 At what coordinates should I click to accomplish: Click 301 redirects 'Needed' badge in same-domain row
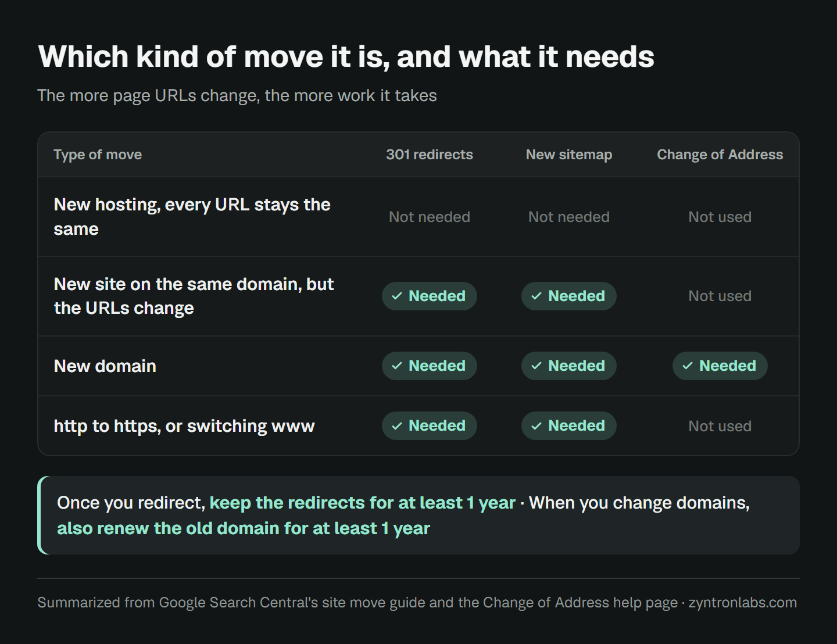click(430, 296)
